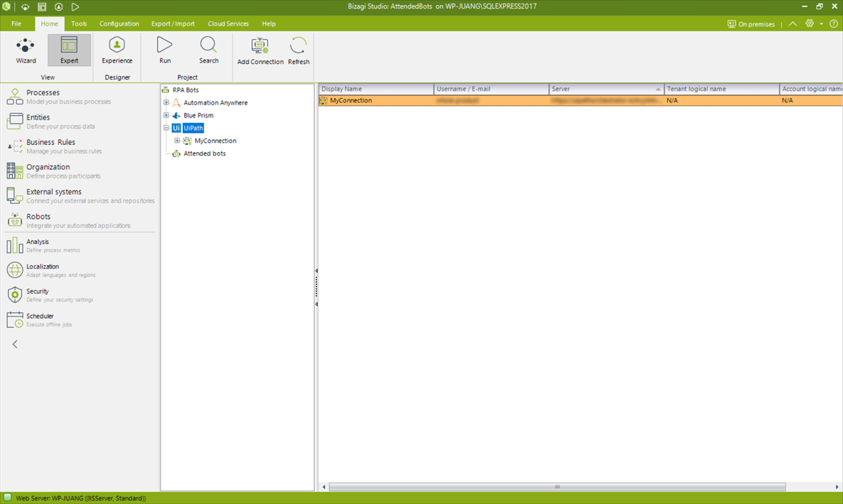The height and width of the screenshot is (504, 843).
Task: Click the title bar play icon
Action: (x=75, y=7)
